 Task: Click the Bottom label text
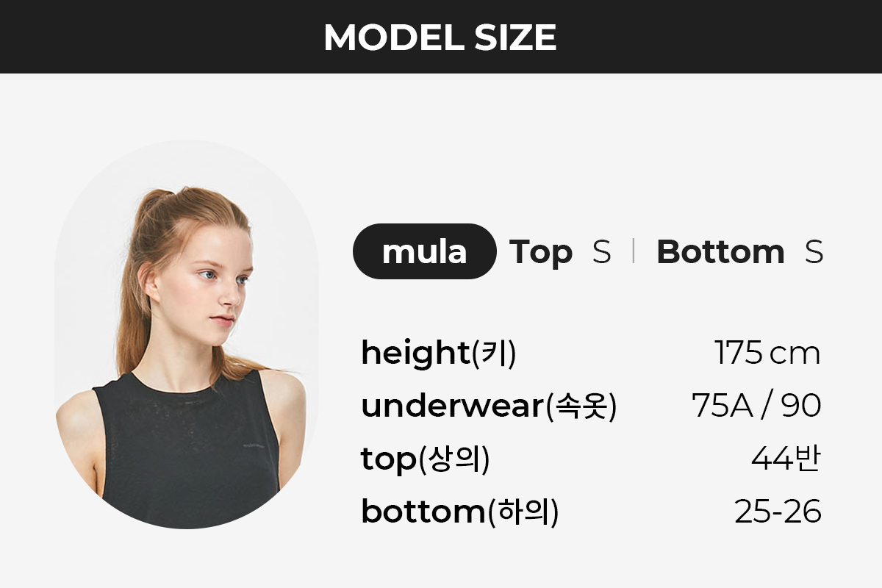720,252
